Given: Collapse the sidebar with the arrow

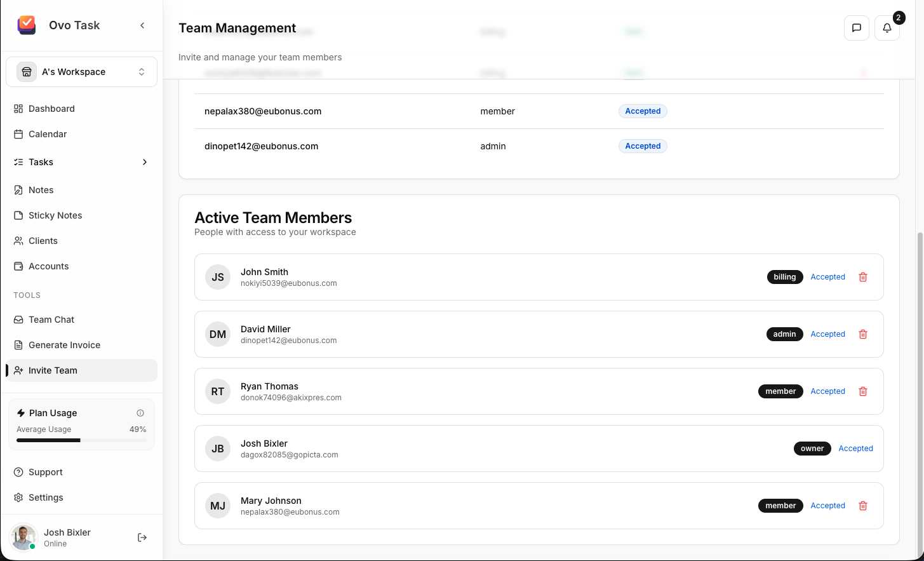Looking at the screenshot, I should click(142, 25).
